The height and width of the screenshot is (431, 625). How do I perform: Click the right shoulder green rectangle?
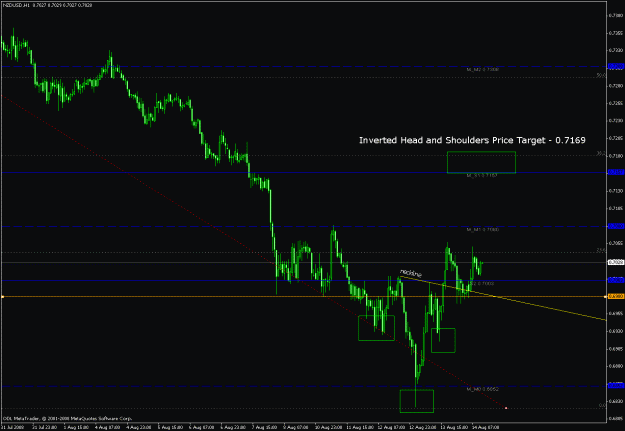(443, 340)
